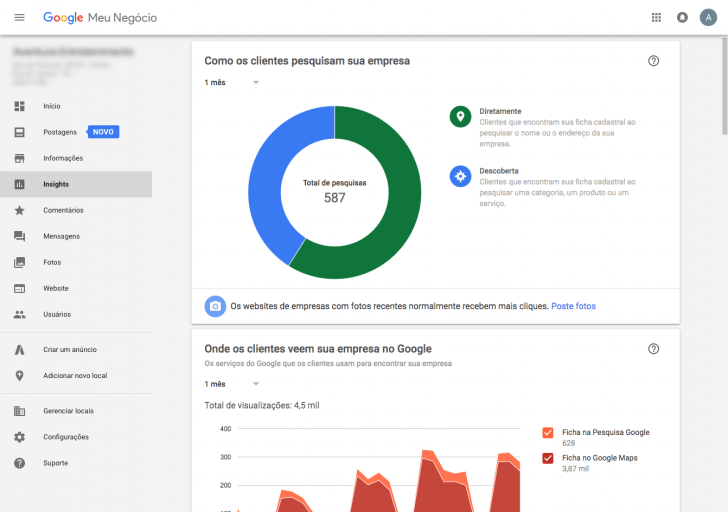The height and width of the screenshot is (512, 728).
Task: Click the Insights bar chart icon
Action: pyautogui.click(x=20, y=184)
